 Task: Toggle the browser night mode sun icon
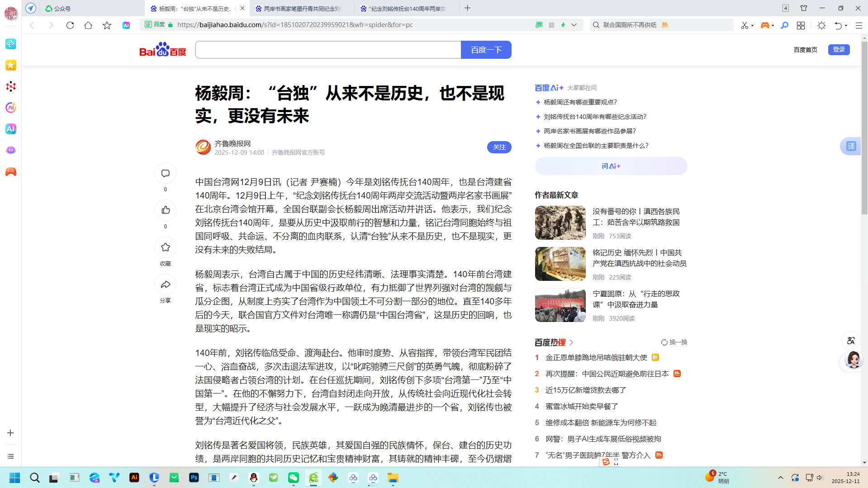click(x=821, y=25)
